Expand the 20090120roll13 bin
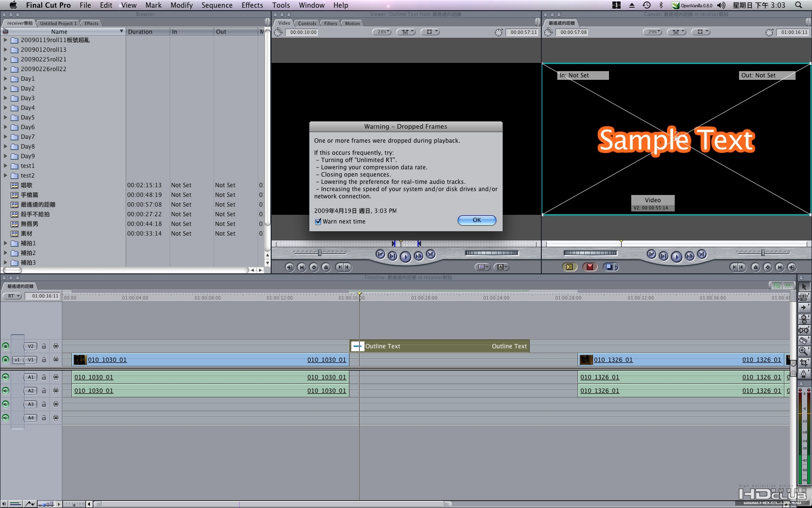Screen dimensions: 812x508 [x=5, y=50]
